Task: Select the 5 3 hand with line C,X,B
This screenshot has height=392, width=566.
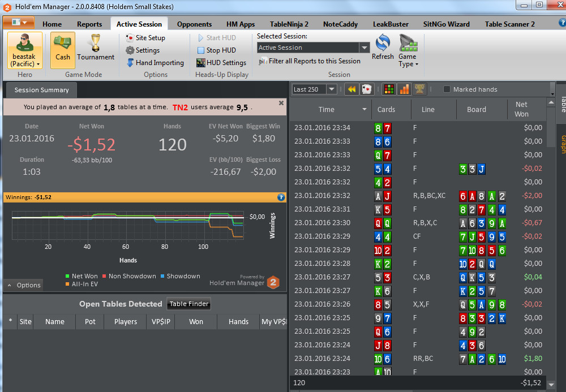Action: 418,277
